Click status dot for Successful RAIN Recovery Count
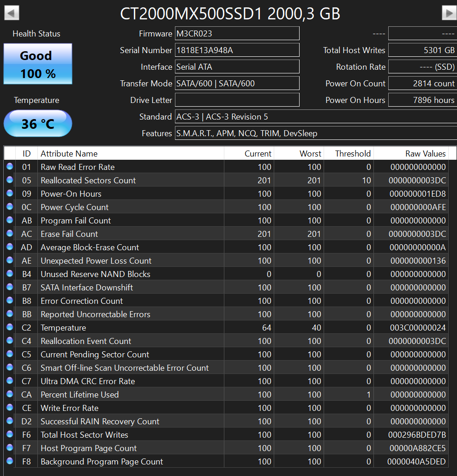This screenshot has height=476, width=457. pos(10,421)
